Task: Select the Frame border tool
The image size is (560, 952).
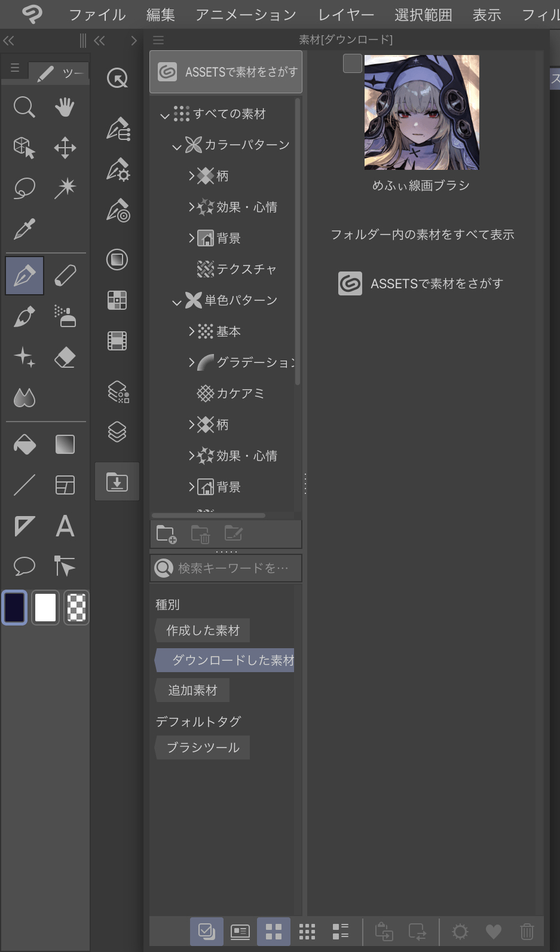Action: pos(65,485)
